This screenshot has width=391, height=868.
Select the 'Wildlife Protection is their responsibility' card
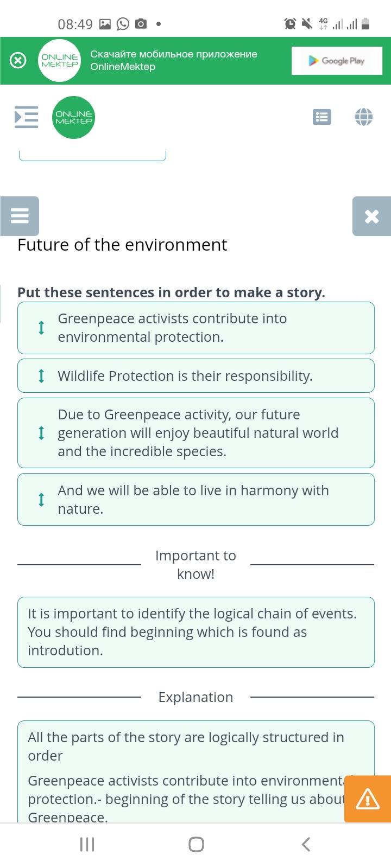196,375
